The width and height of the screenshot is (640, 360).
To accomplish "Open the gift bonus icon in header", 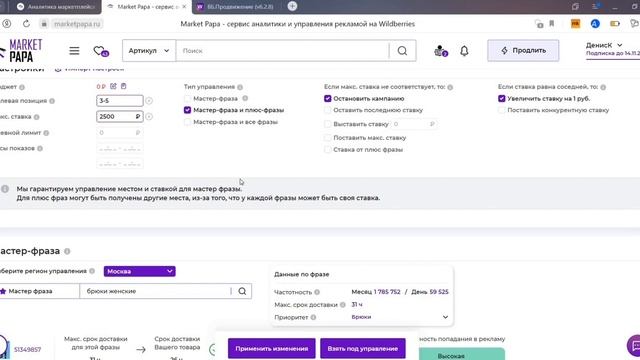I will (x=440, y=51).
